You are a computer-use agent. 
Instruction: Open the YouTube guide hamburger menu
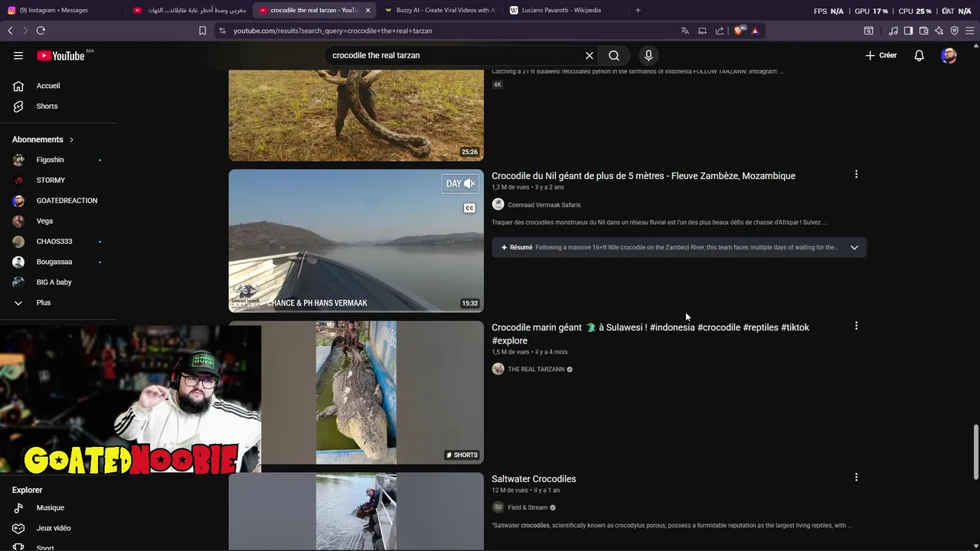pos(18,55)
